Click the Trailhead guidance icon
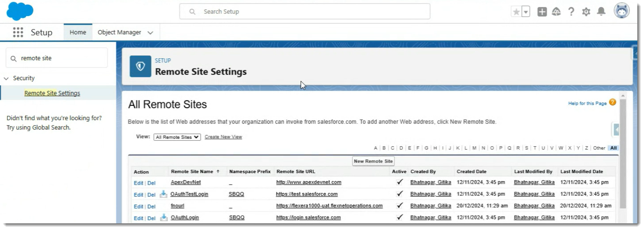 (x=556, y=12)
